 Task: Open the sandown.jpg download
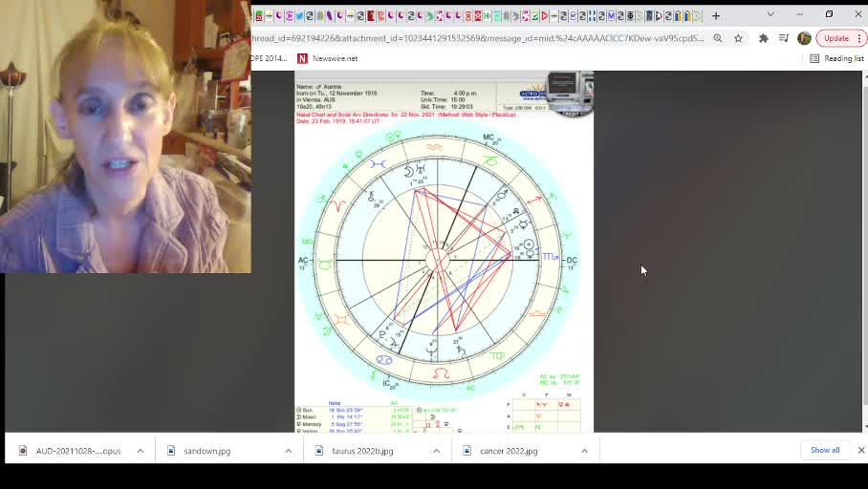(207, 451)
